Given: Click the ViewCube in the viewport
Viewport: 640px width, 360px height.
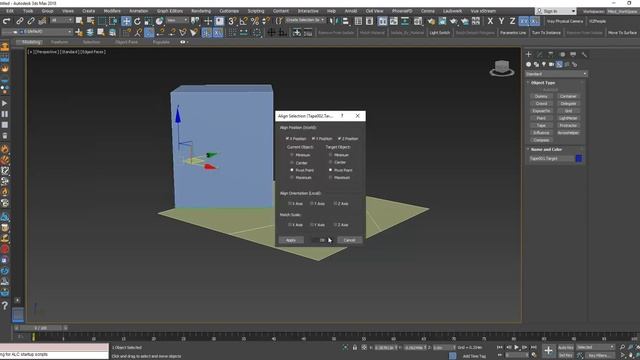Looking at the screenshot, I should (502, 68).
